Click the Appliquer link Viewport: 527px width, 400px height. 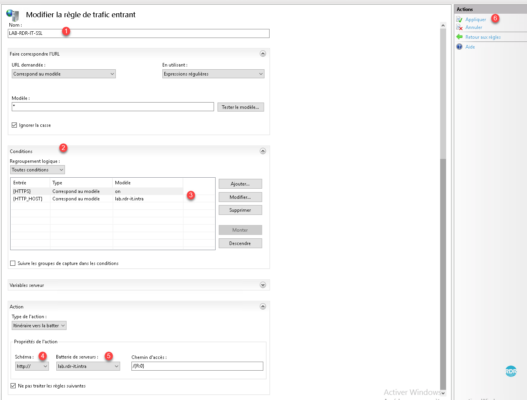coord(476,19)
